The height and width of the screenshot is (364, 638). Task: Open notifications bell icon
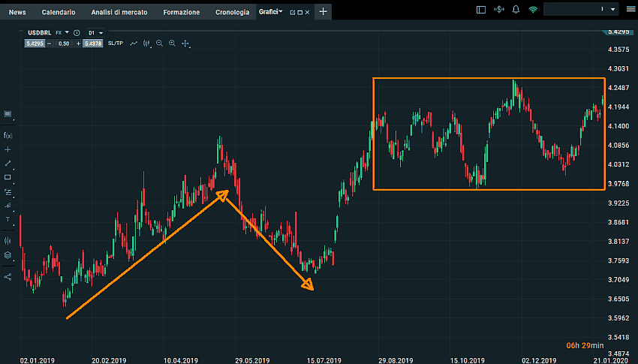(516, 11)
